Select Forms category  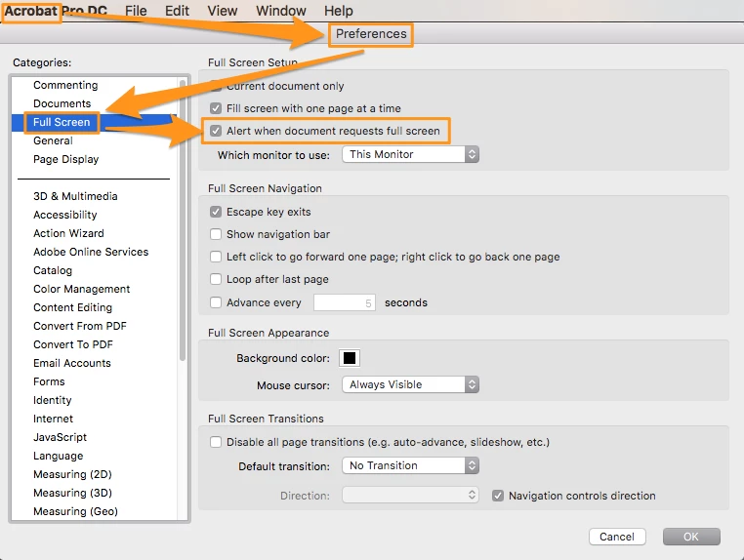(x=49, y=381)
